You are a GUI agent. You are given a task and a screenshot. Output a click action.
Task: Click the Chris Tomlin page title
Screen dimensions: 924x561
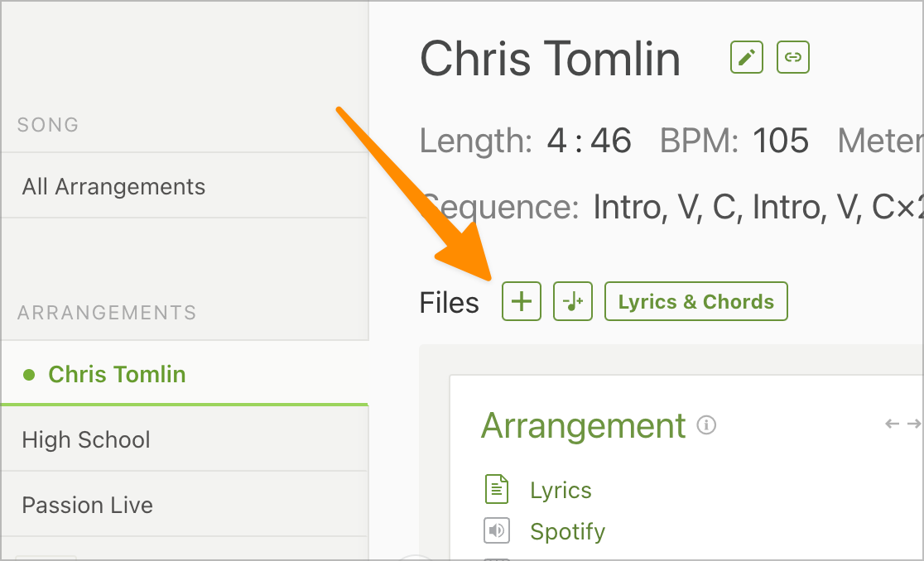point(551,58)
